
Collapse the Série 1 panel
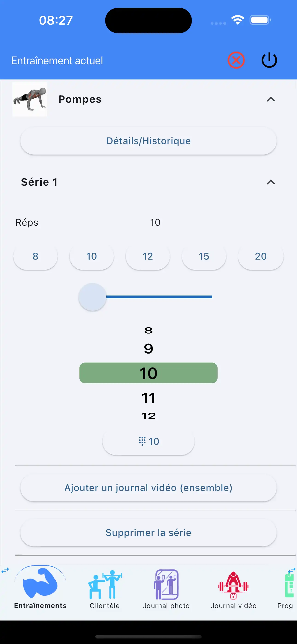(x=271, y=182)
